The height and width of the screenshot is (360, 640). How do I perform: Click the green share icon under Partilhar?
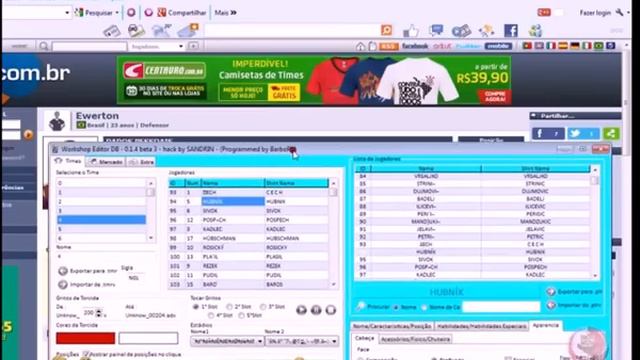coord(611,133)
